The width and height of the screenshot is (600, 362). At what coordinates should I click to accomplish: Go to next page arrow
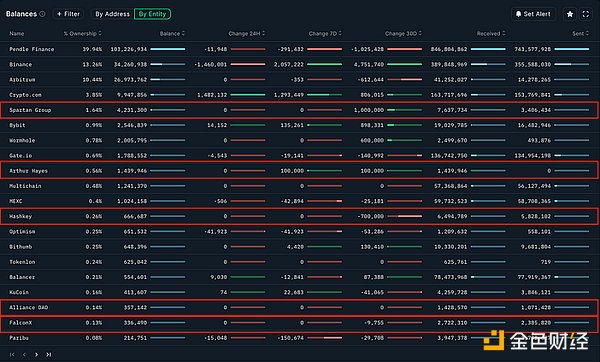coord(36,354)
